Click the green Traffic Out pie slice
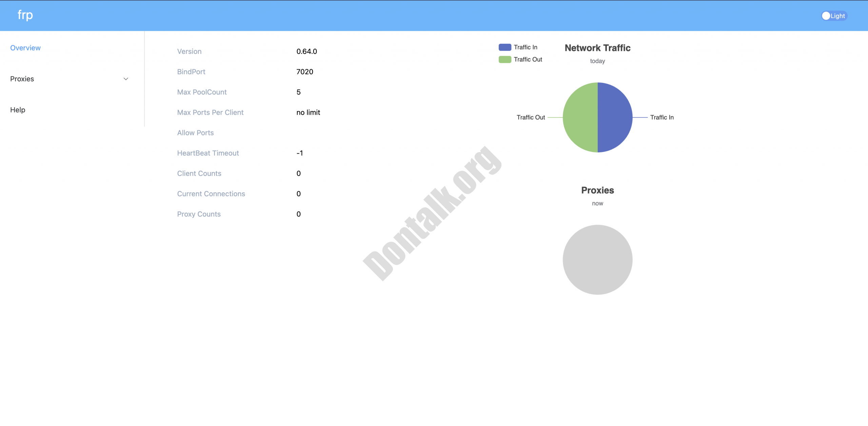 (580, 117)
